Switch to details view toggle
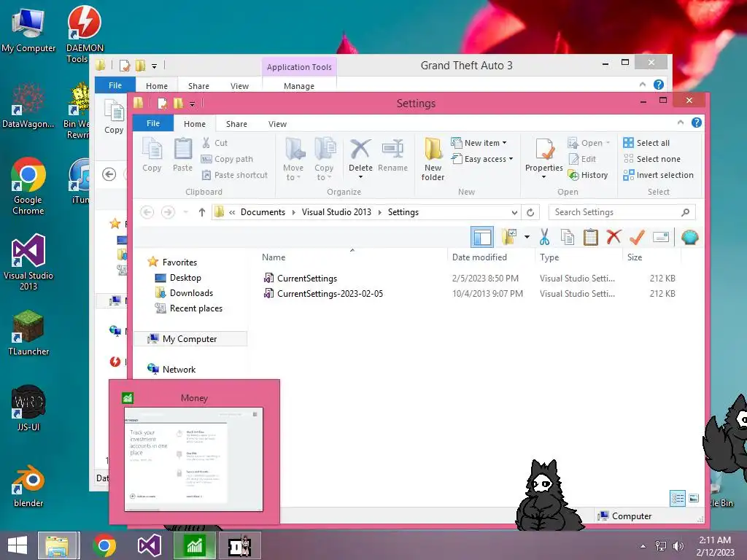 pyautogui.click(x=678, y=499)
